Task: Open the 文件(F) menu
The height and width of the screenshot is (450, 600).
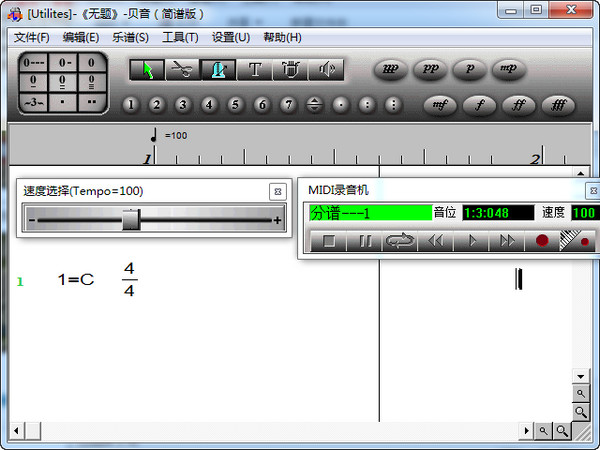Action: coord(32,37)
